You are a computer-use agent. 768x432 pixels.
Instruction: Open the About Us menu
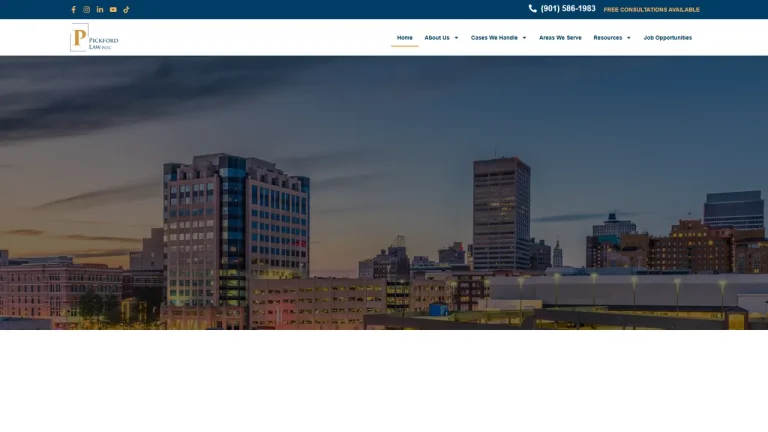point(437,38)
